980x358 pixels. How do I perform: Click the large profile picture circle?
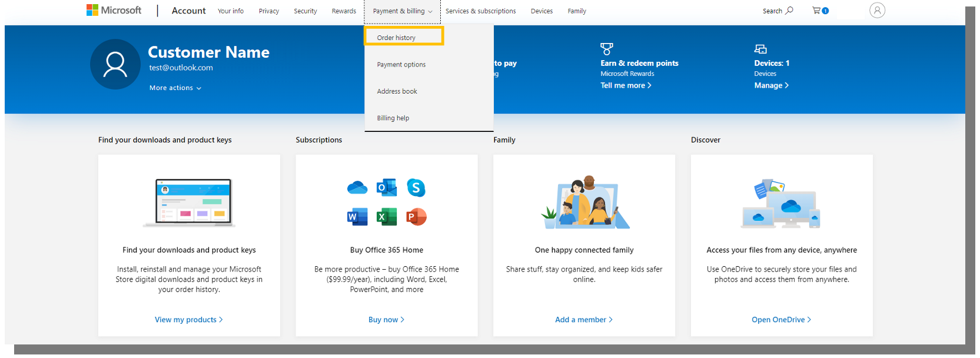click(x=115, y=64)
